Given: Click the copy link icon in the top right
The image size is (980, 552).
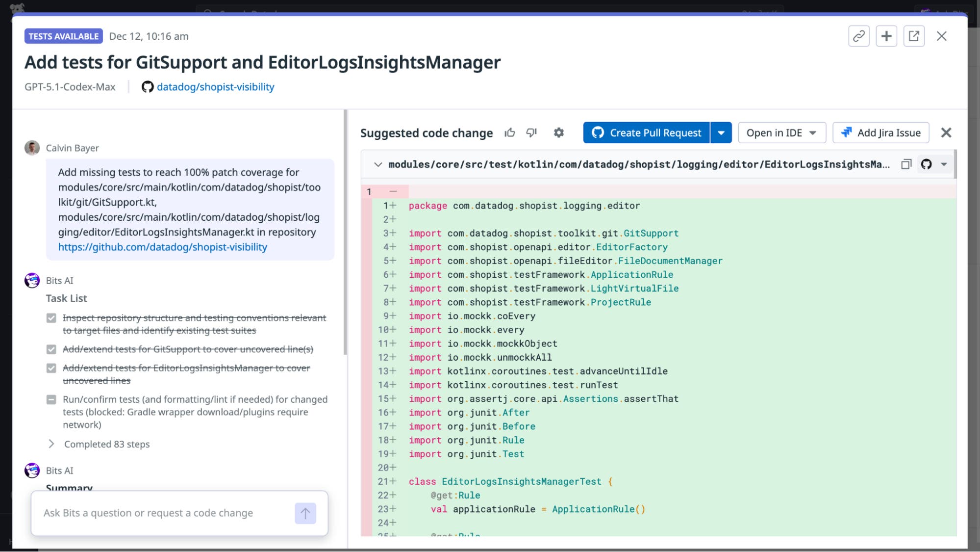Looking at the screenshot, I should coord(859,36).
